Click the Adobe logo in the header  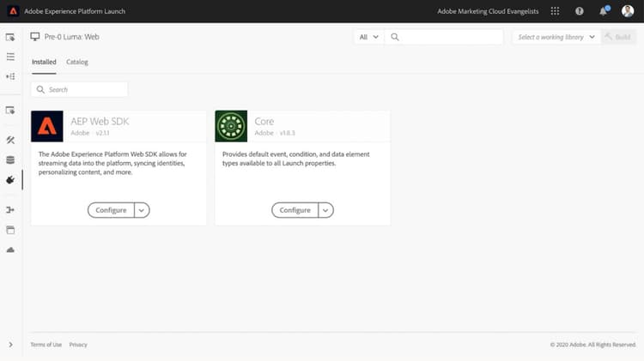pos(13,11)
